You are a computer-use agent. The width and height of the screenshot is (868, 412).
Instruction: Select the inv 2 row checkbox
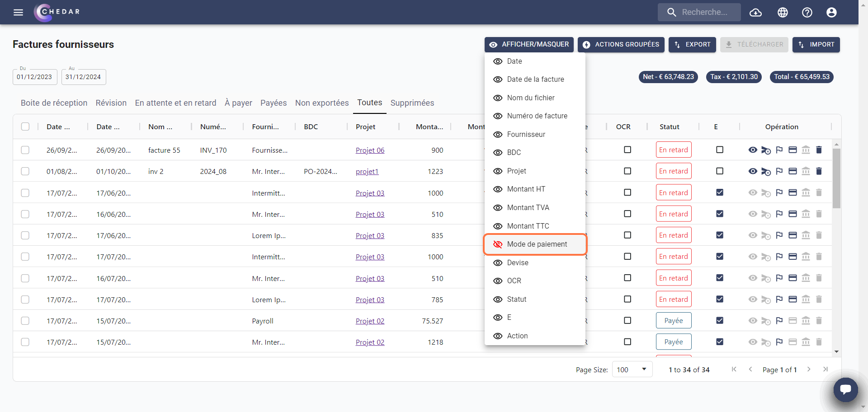click(25, 171)
